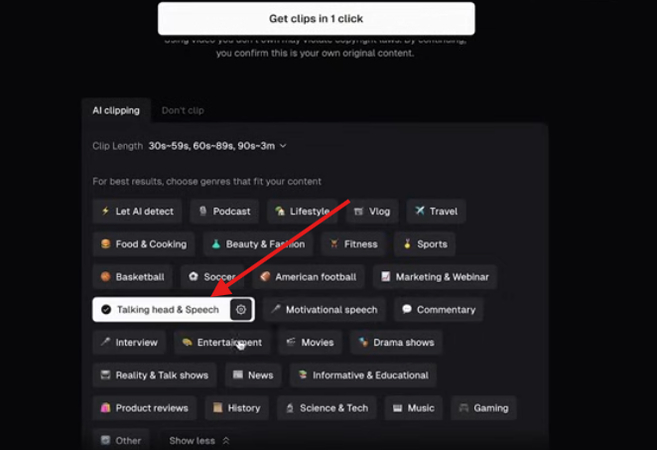The height and width of the screenshot is (450, 657).
Task: Select the Movies genre chip
Action: pos(310,342)
